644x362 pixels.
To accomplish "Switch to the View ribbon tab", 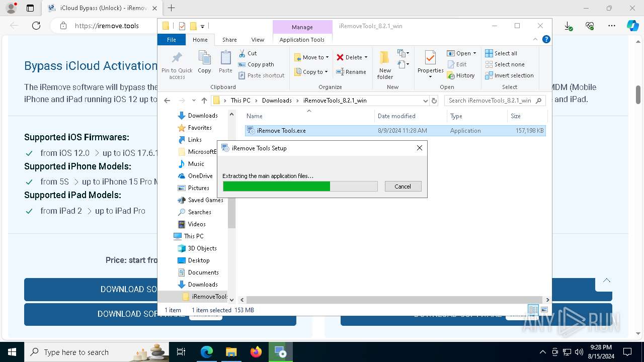I will click(x=258, y=40).
